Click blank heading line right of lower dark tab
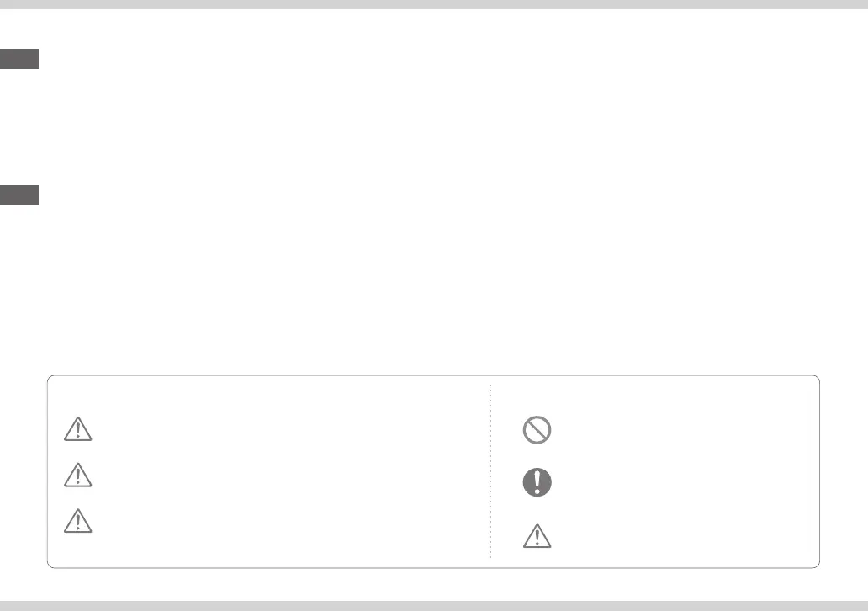 [x=252, y=195]
